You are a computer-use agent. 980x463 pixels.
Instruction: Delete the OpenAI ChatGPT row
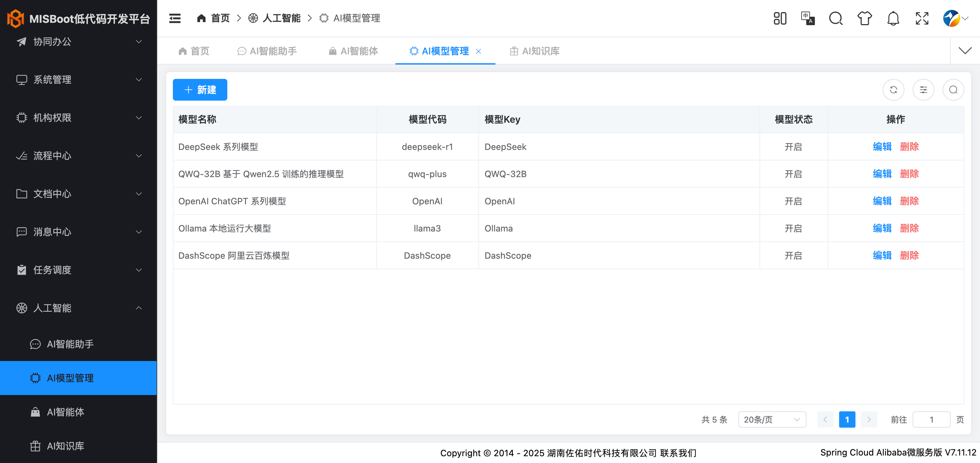[909, 201]
